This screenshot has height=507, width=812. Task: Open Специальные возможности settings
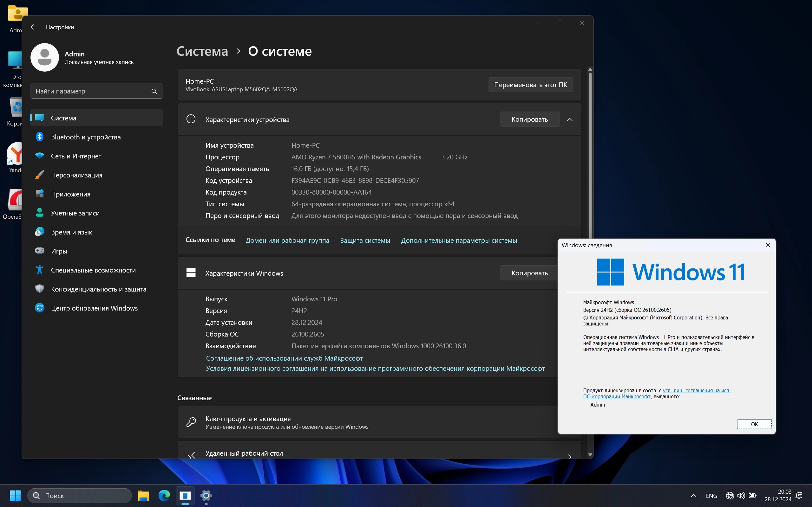[93, 270]
